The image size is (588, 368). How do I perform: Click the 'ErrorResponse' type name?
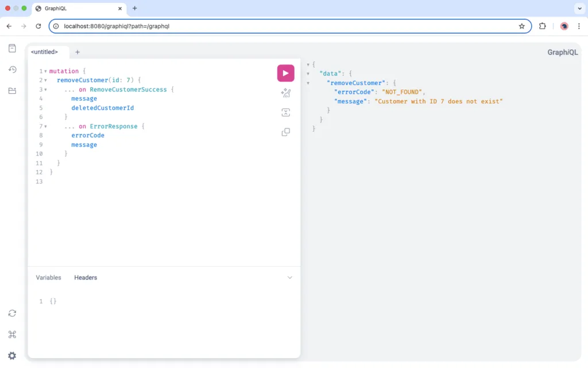[x=114, y=126]
